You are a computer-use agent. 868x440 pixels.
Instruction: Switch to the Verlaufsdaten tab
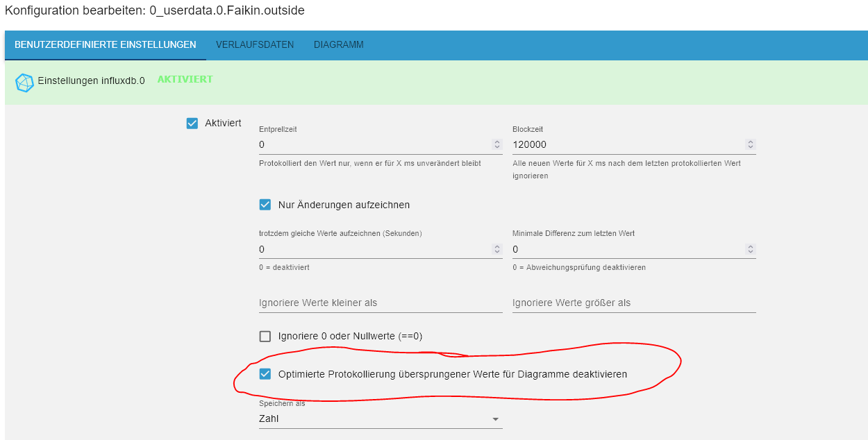255,45
